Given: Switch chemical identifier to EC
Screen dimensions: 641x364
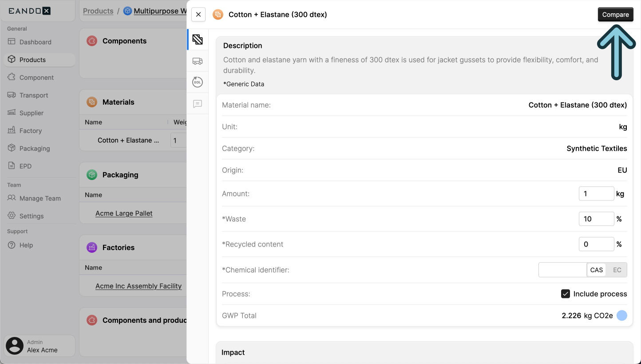Looking at the screenshot, I should coord(617,270).
